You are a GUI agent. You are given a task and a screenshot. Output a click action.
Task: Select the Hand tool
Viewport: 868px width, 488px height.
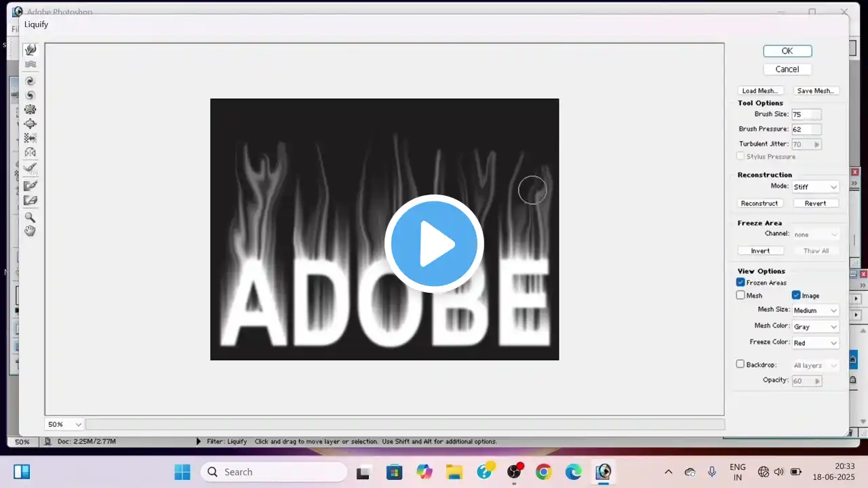pos(30,231)
